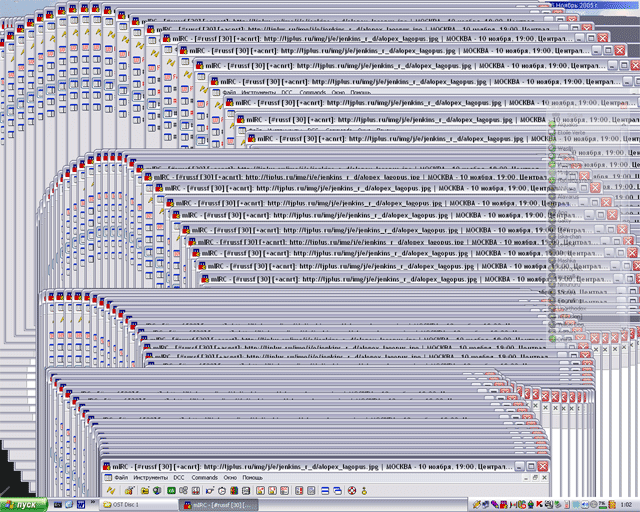Open the Commands menu

coord(204,477)
